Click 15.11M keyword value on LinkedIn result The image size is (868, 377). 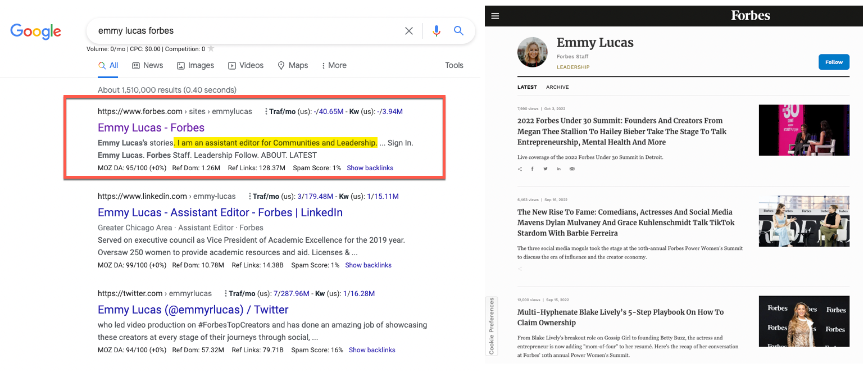pyautogui.click(x=387, y=196)
